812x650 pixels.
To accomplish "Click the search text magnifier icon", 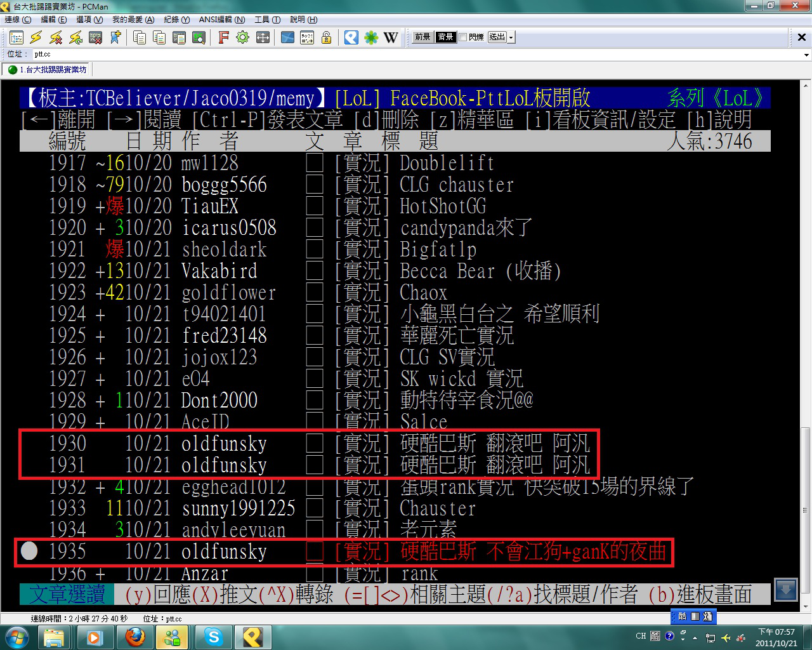I will point(199,37).
